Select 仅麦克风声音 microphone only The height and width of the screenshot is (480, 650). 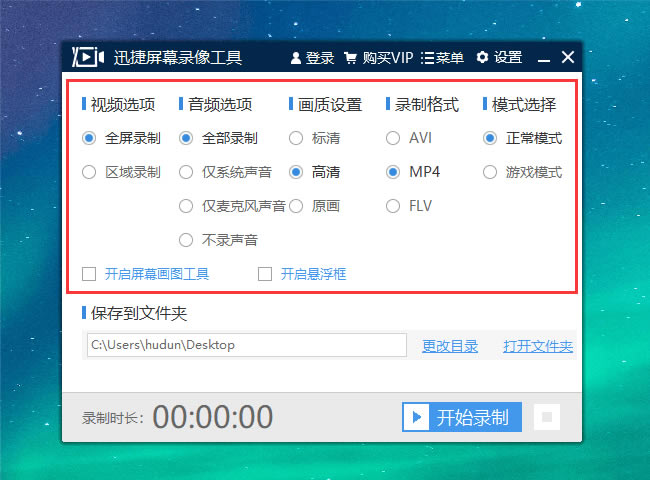coord(186,206)
